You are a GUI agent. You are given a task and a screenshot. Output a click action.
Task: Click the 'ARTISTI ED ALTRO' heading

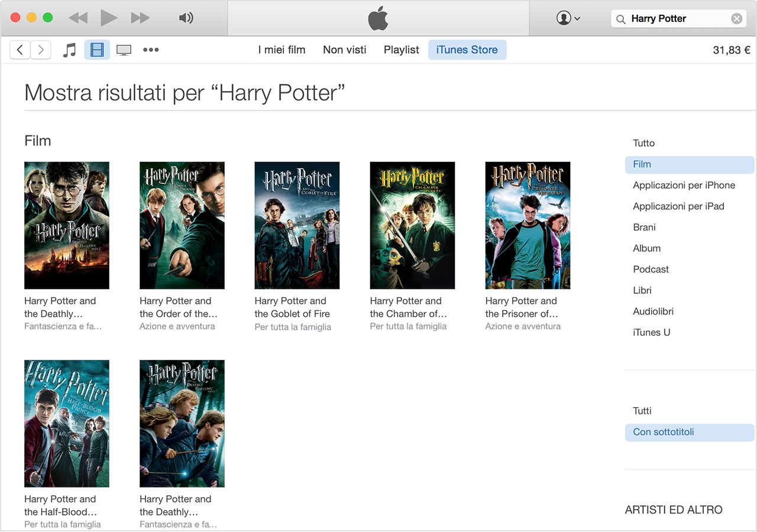(674, 510)
